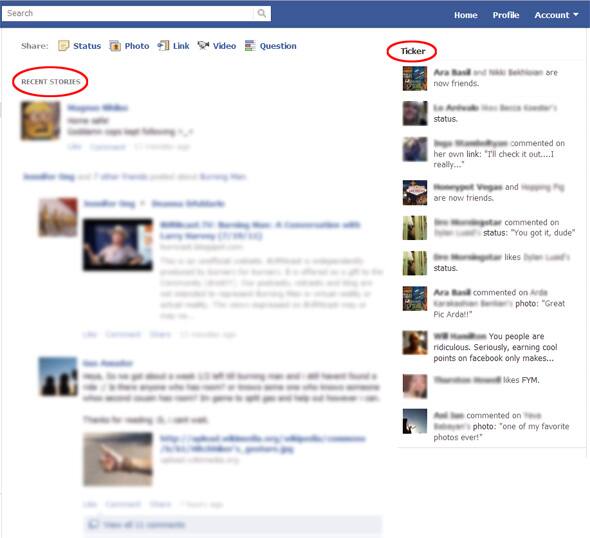Image resolution: width=590 pixels, height=538 pixels.
Task: Expand the View all comments bar
Action: [x=233, y=524]
